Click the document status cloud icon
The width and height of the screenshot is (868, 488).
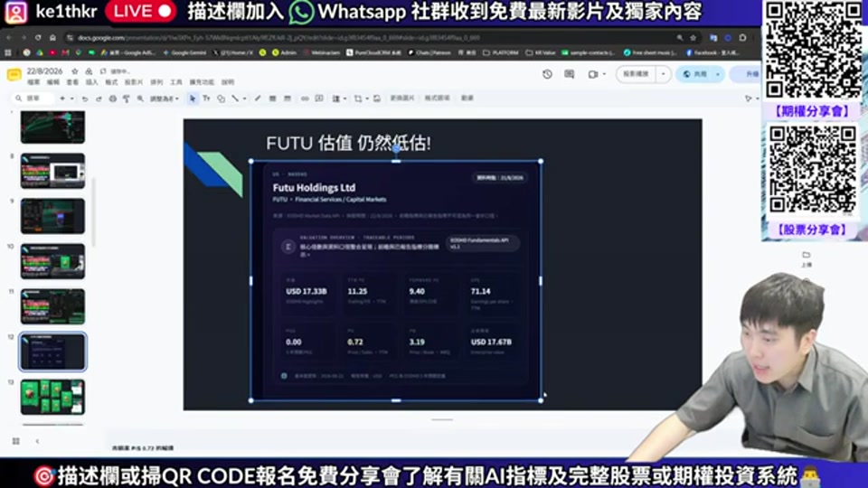(103, 71)
